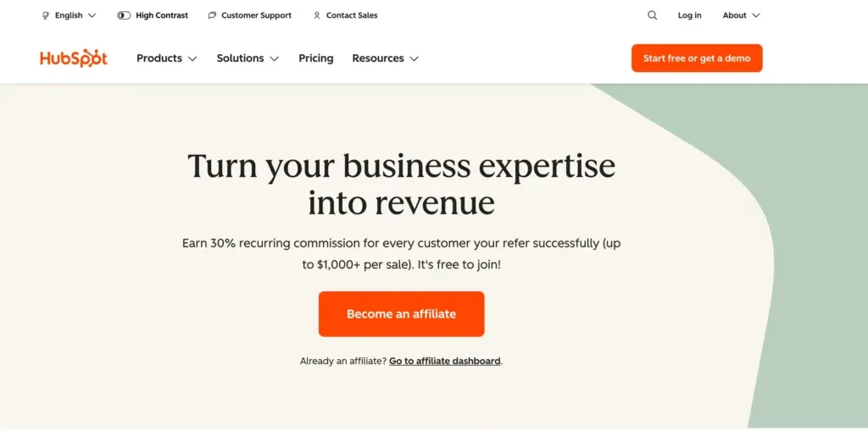This screenshot has height=431, width=868.
Task: Click the High Contrast label
Action: pos(162,15)
